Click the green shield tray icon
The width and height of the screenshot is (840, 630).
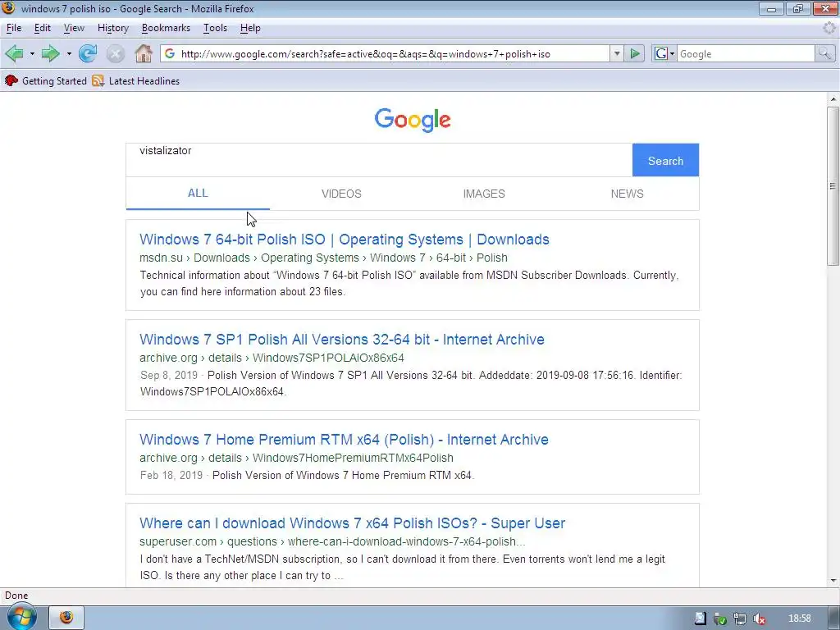coord(720,619)
